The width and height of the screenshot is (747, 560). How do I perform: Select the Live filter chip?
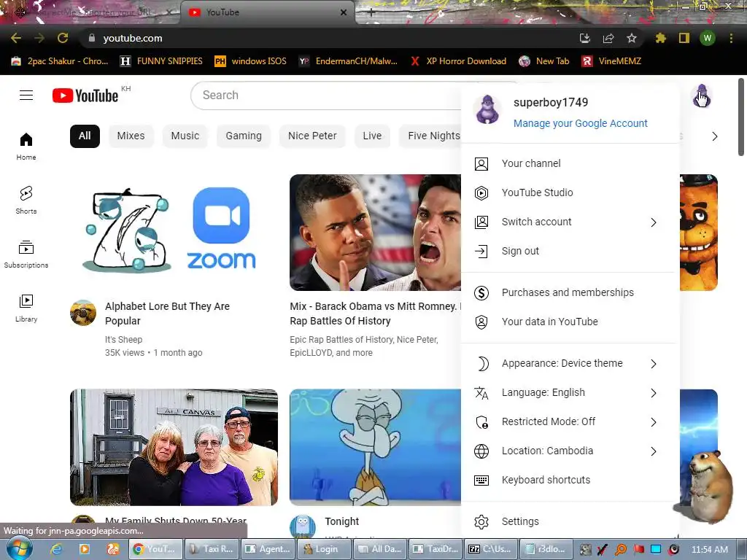point(372,136)
